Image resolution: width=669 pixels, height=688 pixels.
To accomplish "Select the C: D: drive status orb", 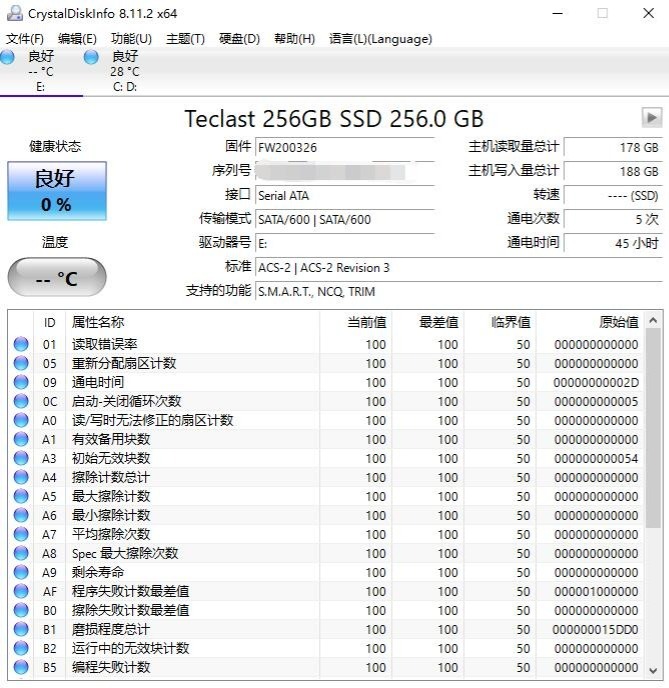I will coord(91,58).
